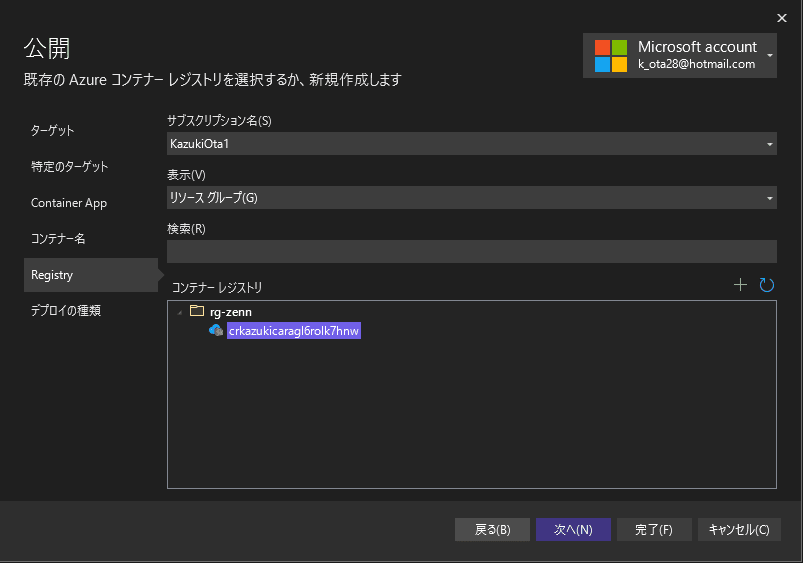Go to the 特定のターゲット step
This screenshot has width=803, height=563.
pos(70,166)
